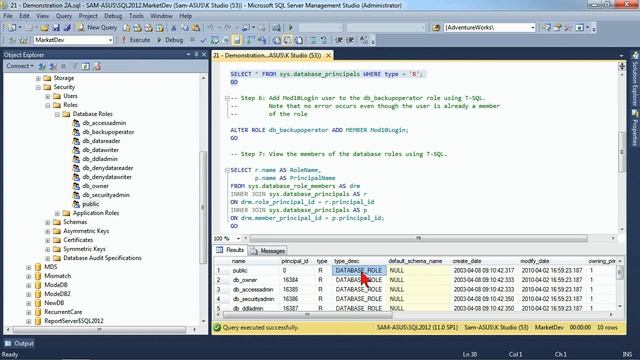The image size is (640, 360).
Task: Click the Execute button
Action: 136,40
